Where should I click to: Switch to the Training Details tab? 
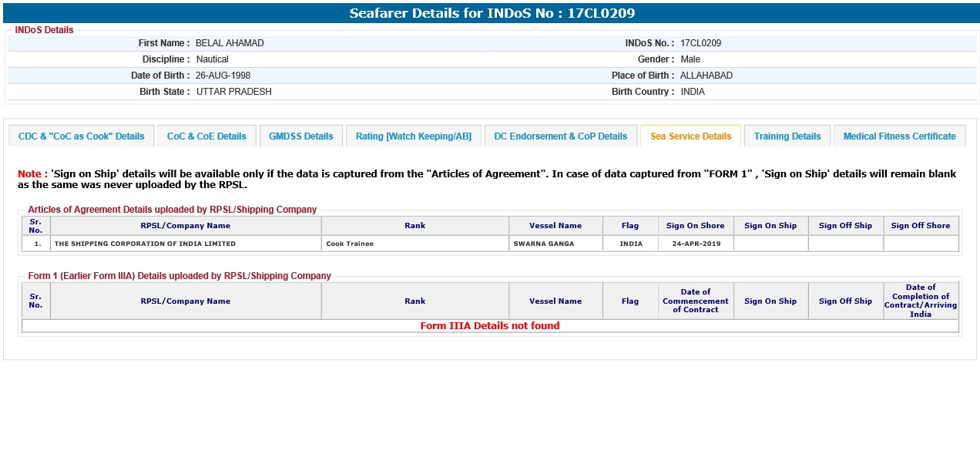coord(787,136)
